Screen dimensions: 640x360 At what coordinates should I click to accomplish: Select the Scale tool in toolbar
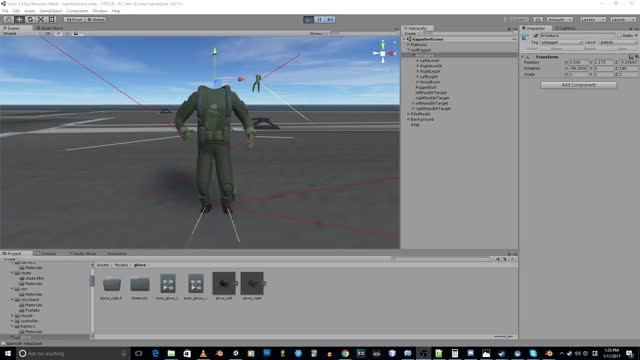[x=41, y=20]
